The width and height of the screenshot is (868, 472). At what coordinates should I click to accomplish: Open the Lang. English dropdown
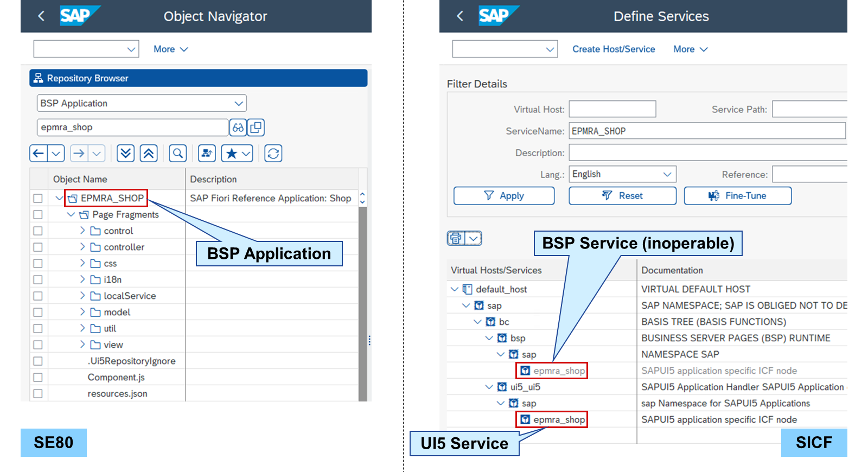pos(667,174)
